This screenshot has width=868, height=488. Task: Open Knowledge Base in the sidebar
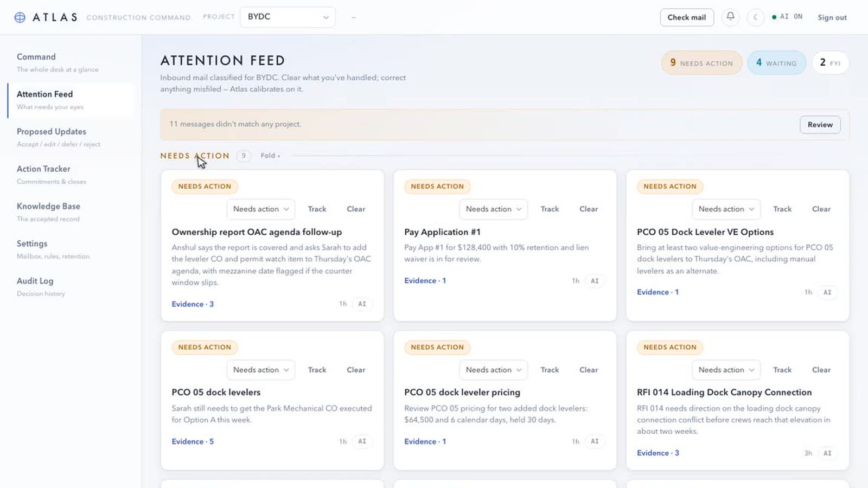click(x=71, y=212)
